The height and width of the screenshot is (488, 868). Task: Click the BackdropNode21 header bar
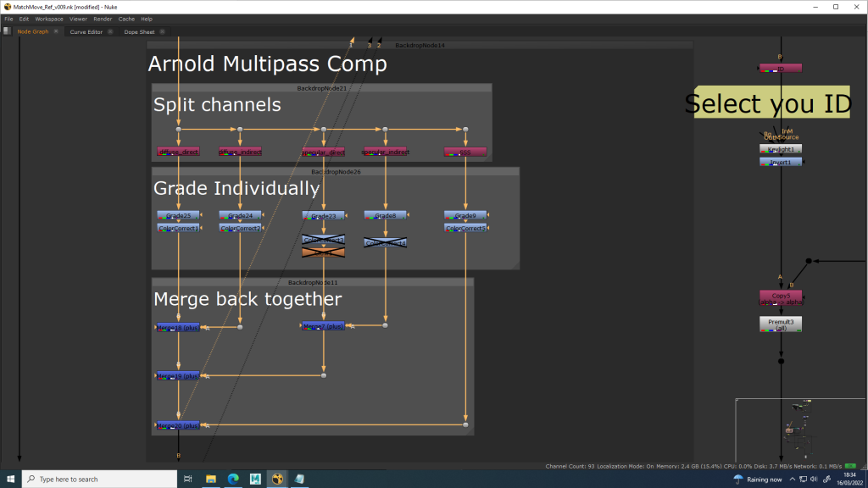pyautogui.click(x=321, y=88)
